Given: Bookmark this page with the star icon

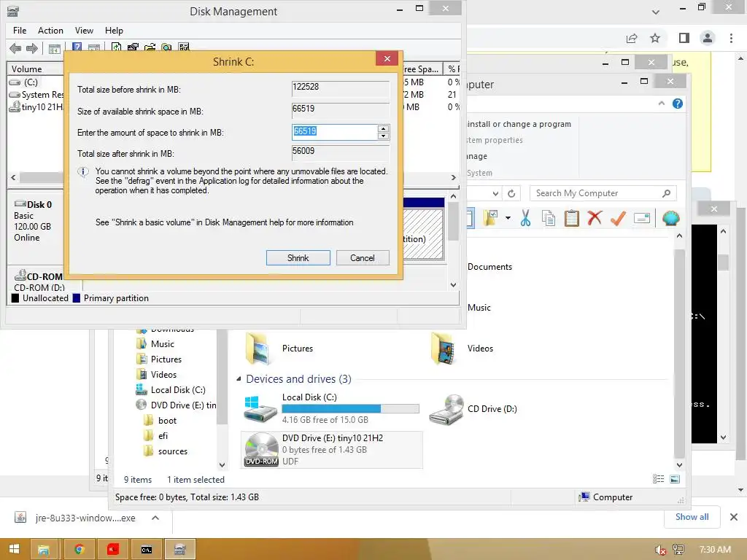Looking at the screenshot, I should tap(655, 38).
